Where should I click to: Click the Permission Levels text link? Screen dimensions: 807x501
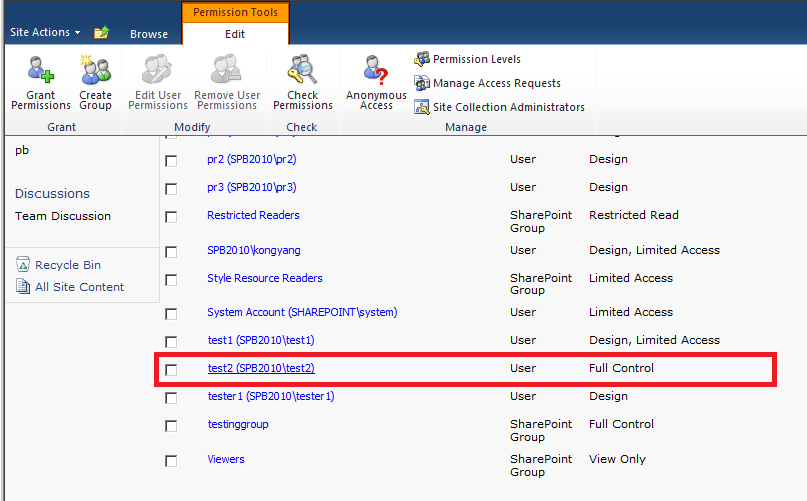coord(477,59)
